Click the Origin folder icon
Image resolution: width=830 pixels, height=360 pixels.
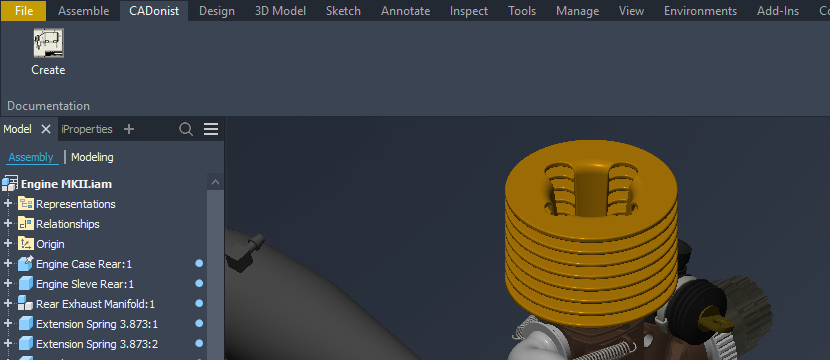pos(25,244)
